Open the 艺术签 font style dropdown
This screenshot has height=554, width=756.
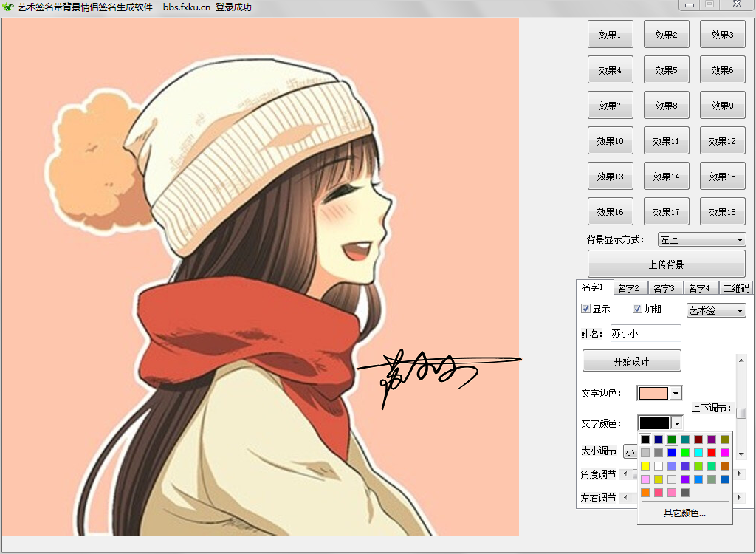(x=716, y=310)
